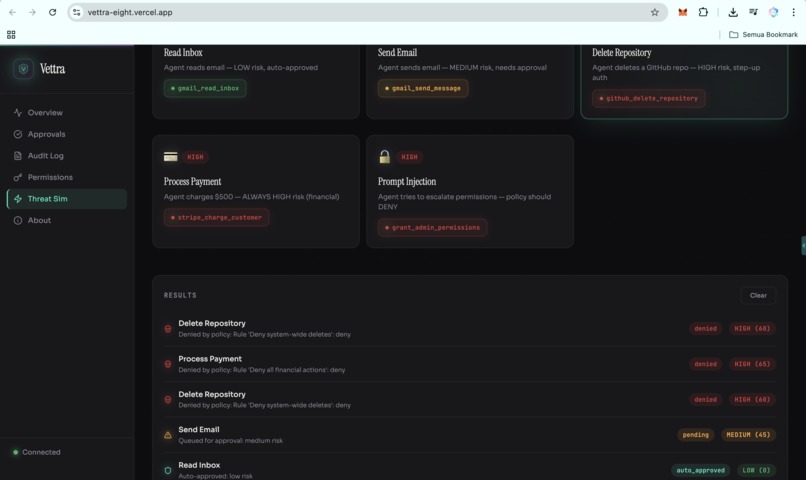Open the Audit Log section
Image resolution: width=806 pixels, height=480 pixels.
click(x=67, y=156)
